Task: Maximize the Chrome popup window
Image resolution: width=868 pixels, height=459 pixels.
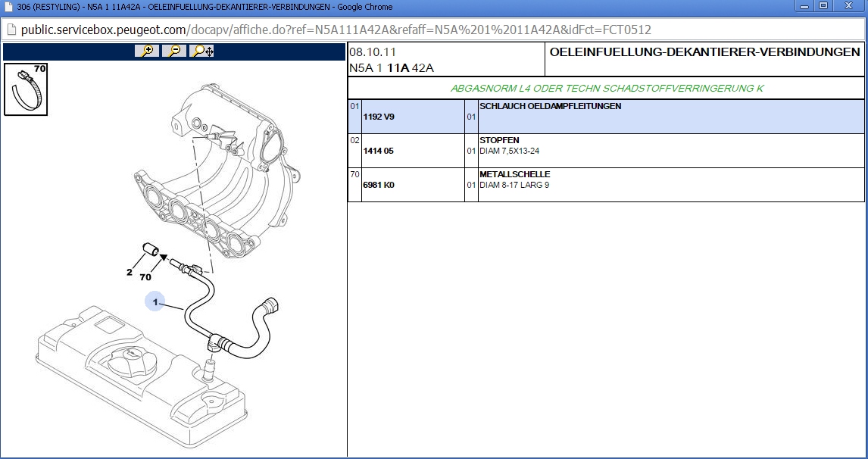Action: (x=823, y=6)
